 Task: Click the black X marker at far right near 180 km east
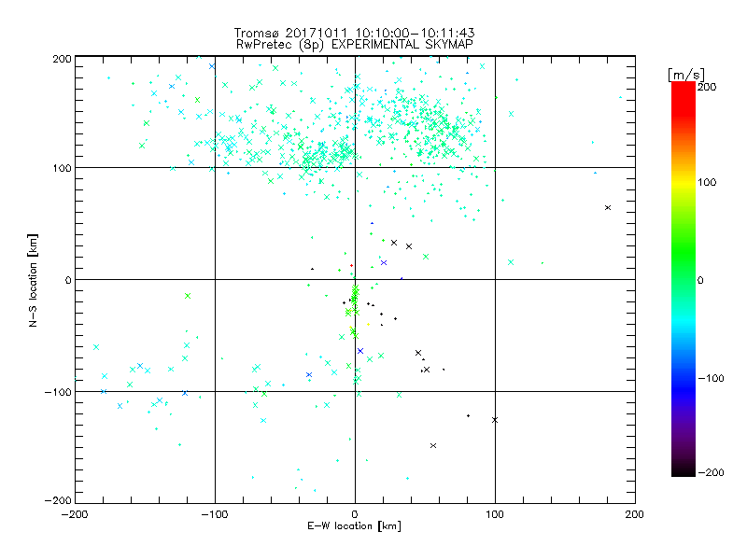[x=608, y=207]
